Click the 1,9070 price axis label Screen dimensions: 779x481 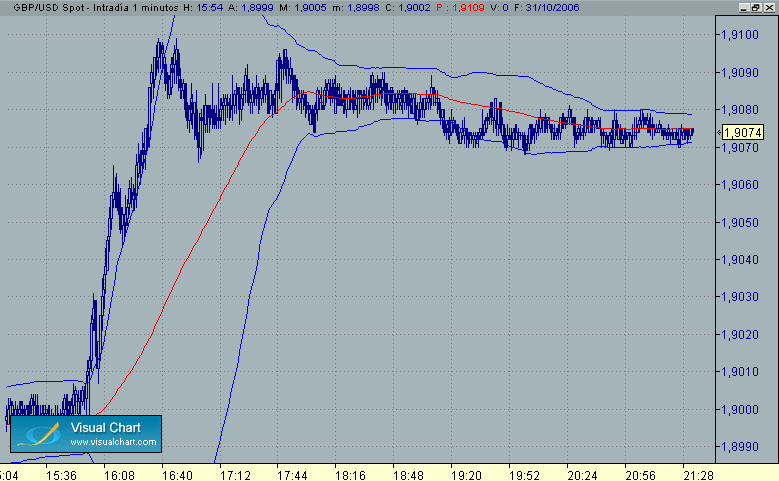pyautogui.click(x=740, y=148)
